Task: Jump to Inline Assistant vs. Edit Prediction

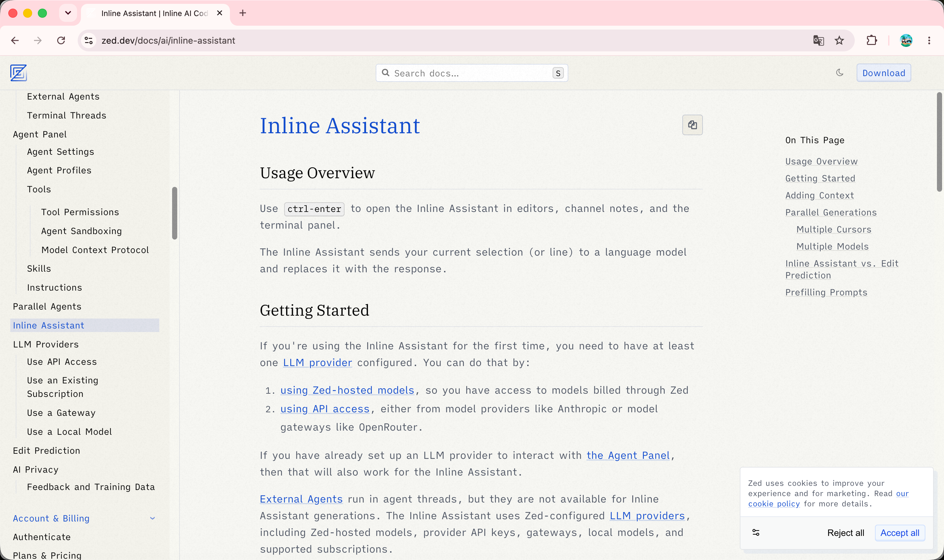Action: (x=842, y=269)
